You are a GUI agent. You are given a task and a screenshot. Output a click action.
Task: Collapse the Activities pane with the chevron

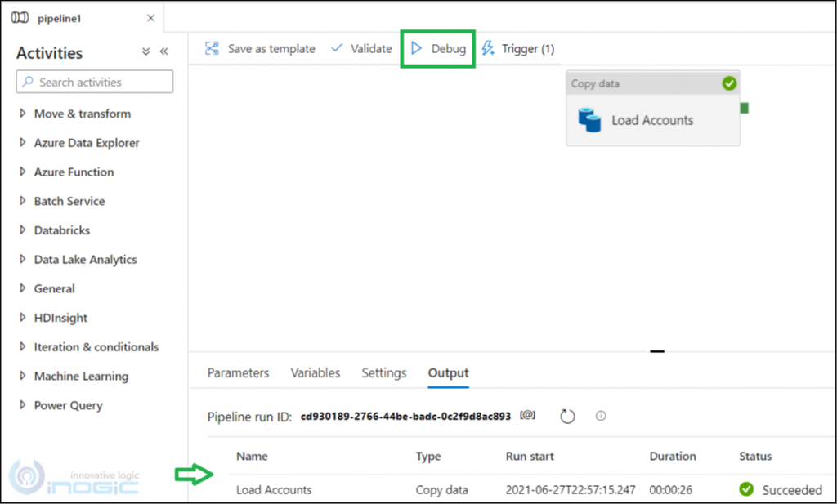coord(163,51)
